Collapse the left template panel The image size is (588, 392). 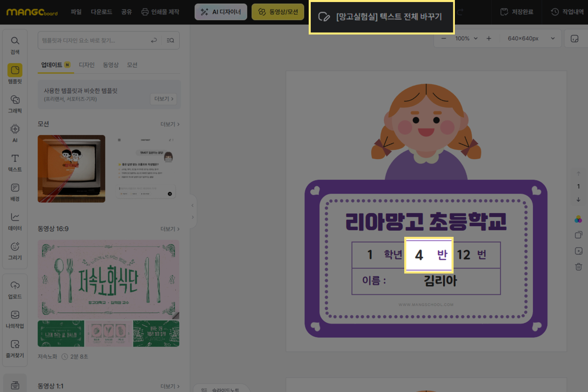click(192, 205)
